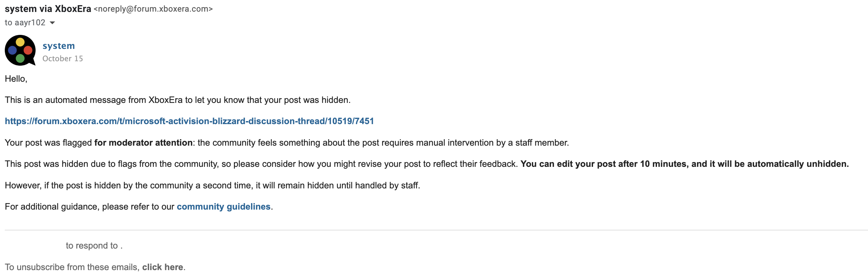
Task: Click the noreply@forum.xboxera.com sender address
Action: click(153, 9)
